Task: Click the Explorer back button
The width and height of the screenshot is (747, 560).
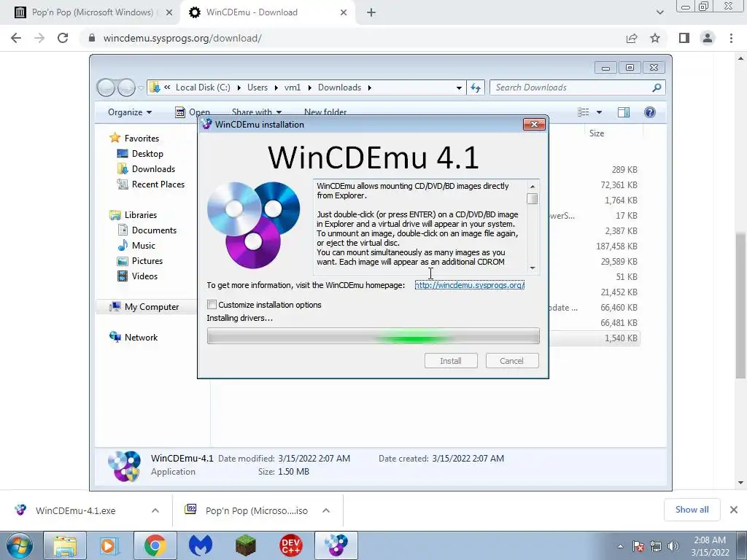Action: [x=106, y=87]
